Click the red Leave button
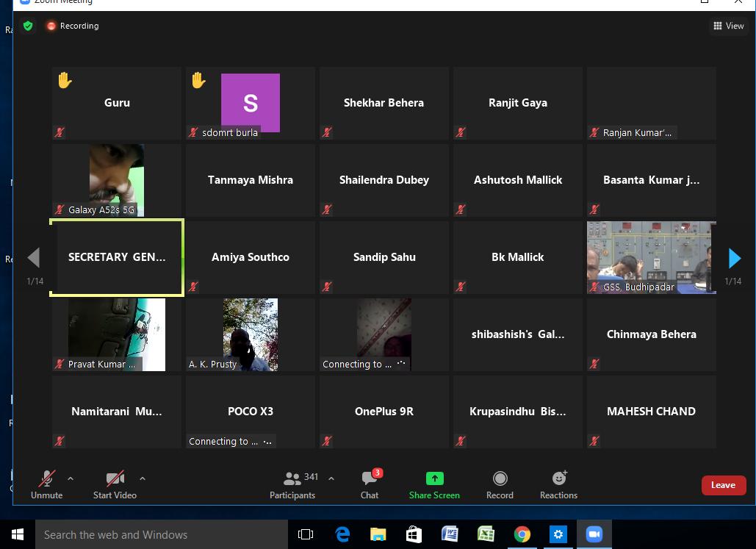 point(724,485)
